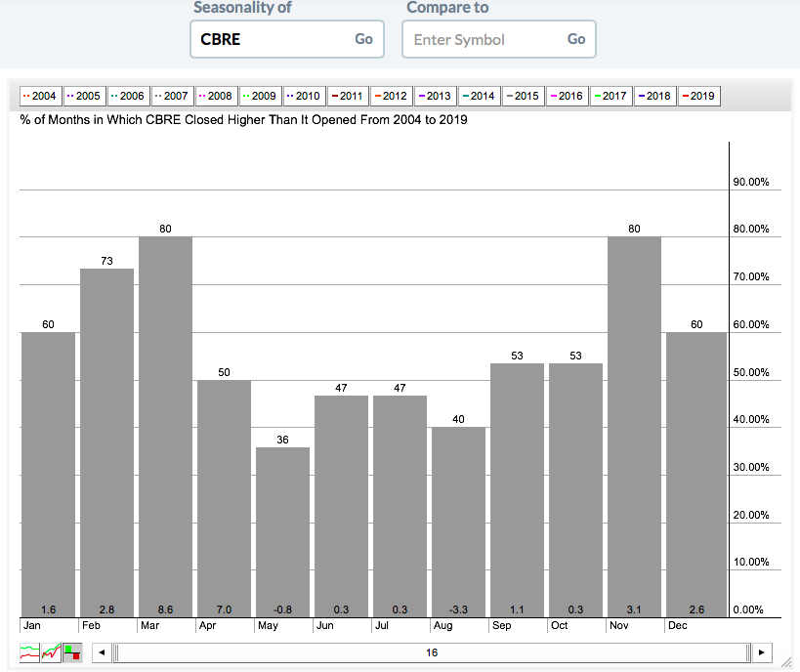Toggle the 2011 year legend item

[348, 96]
